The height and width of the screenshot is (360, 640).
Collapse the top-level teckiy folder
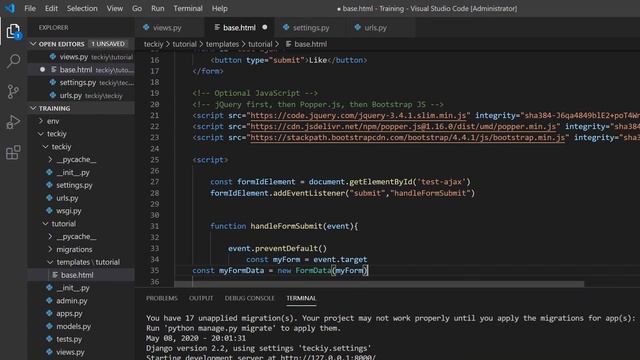[81, 133]
